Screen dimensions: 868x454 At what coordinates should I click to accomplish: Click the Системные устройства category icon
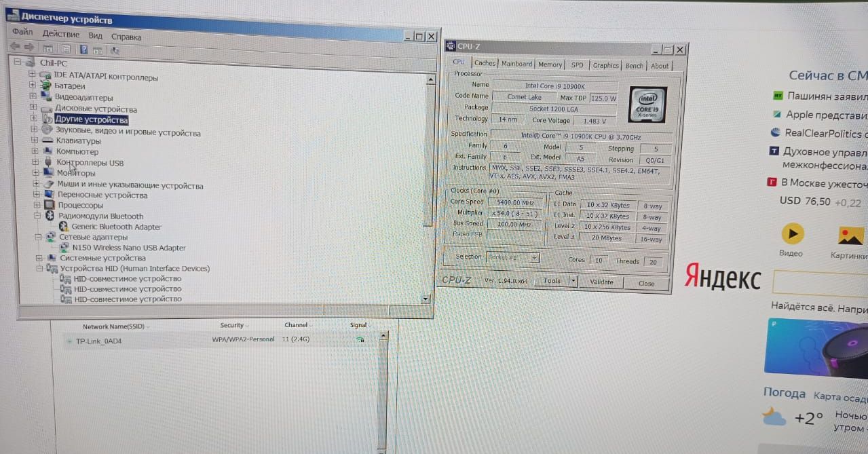pos(51,258)
